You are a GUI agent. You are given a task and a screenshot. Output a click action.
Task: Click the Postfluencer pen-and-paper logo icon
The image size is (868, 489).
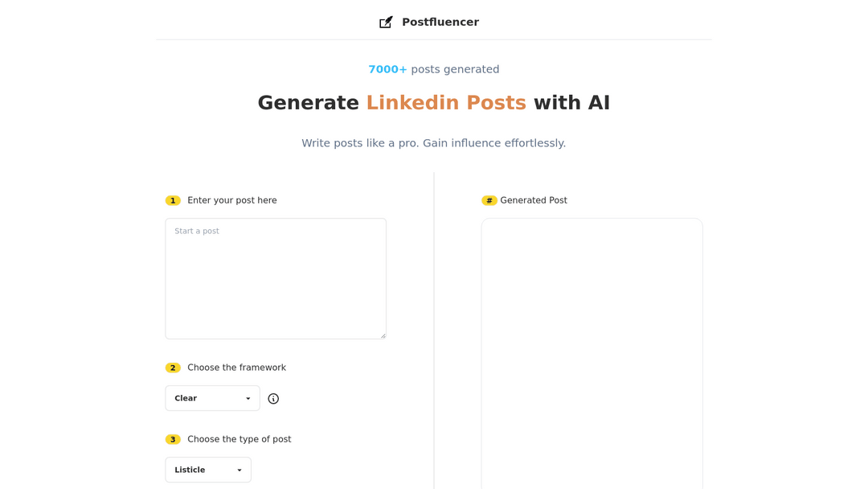386,23
